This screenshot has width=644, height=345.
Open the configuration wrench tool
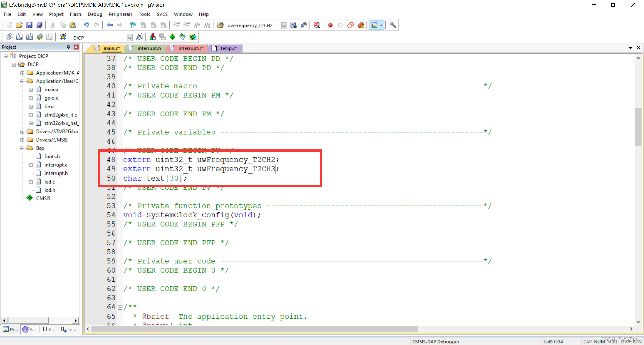click(392, 25)
